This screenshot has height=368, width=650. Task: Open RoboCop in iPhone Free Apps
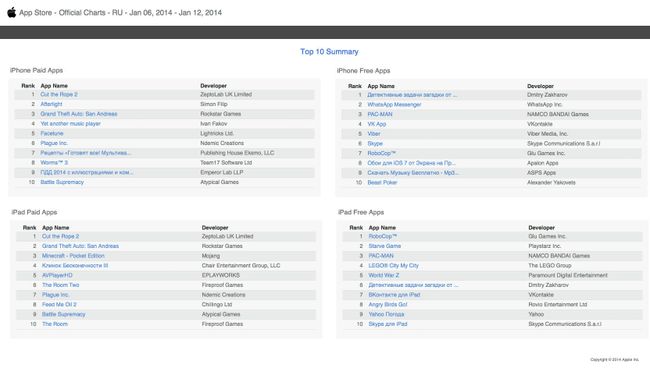(x=382, y=153)
